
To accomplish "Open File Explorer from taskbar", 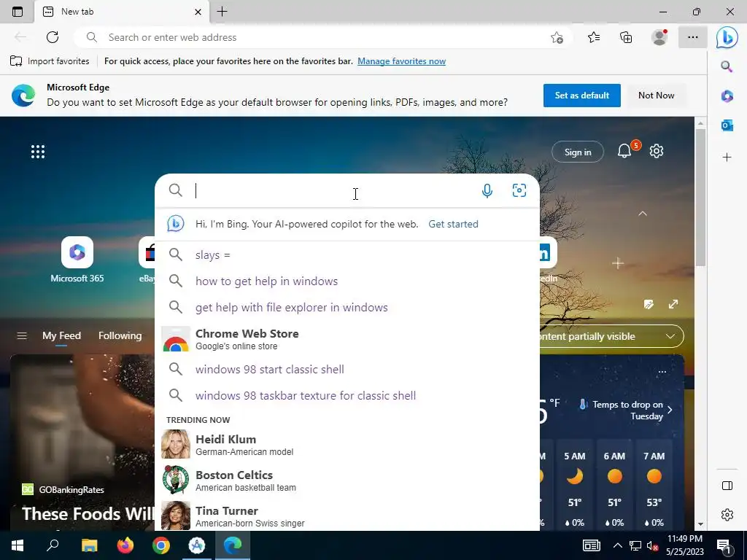I will coord(89,545).
